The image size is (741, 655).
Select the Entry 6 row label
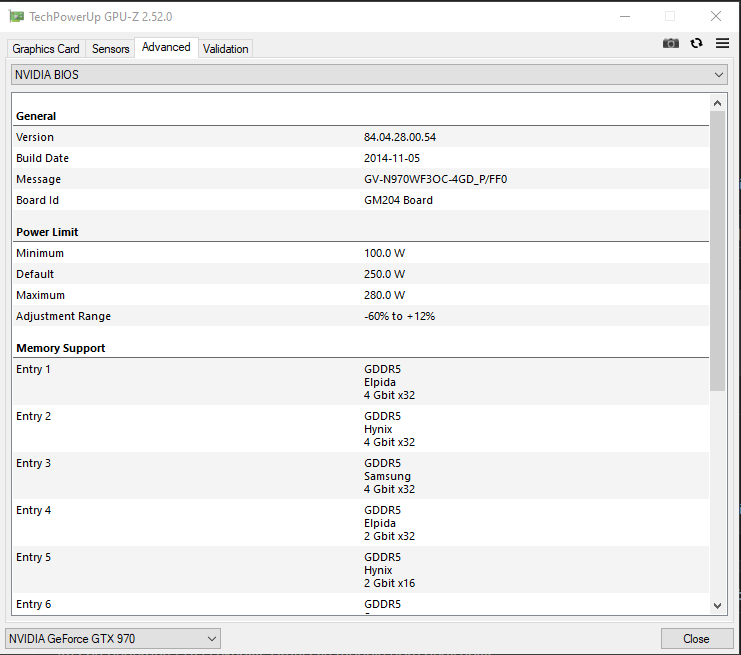pos(33,604)
